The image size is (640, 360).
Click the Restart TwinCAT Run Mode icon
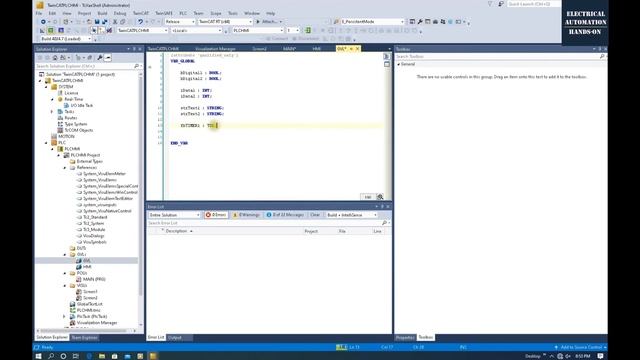click(x=51, y=31)
